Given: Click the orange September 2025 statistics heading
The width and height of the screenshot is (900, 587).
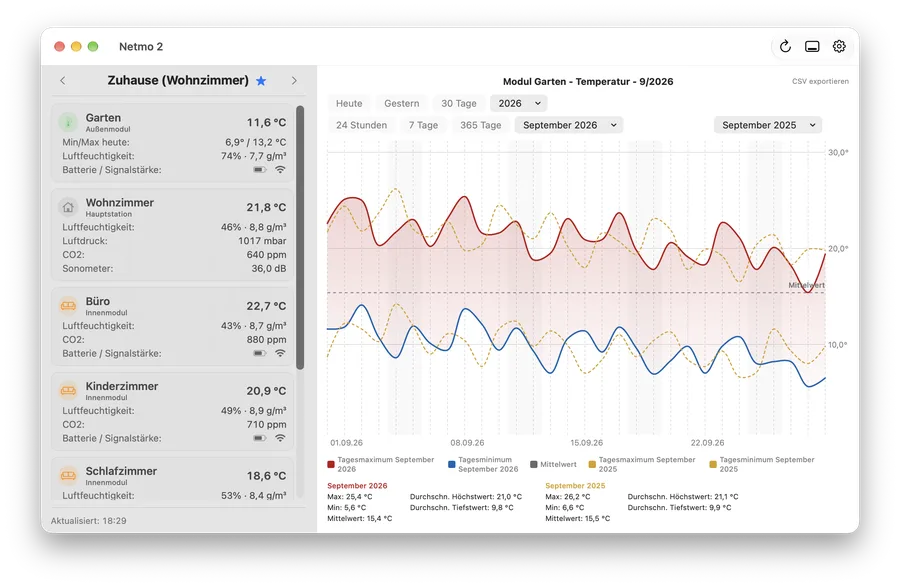Looking at the screenshot, I should coord(575,486).
